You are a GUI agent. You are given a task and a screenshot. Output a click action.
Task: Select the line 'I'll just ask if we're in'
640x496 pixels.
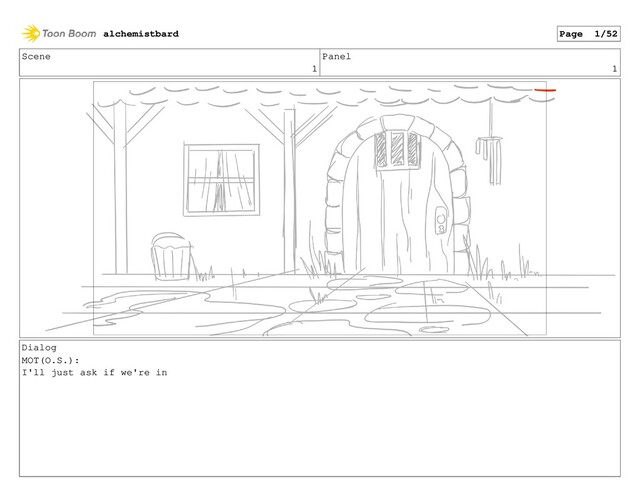coord(94,373)
